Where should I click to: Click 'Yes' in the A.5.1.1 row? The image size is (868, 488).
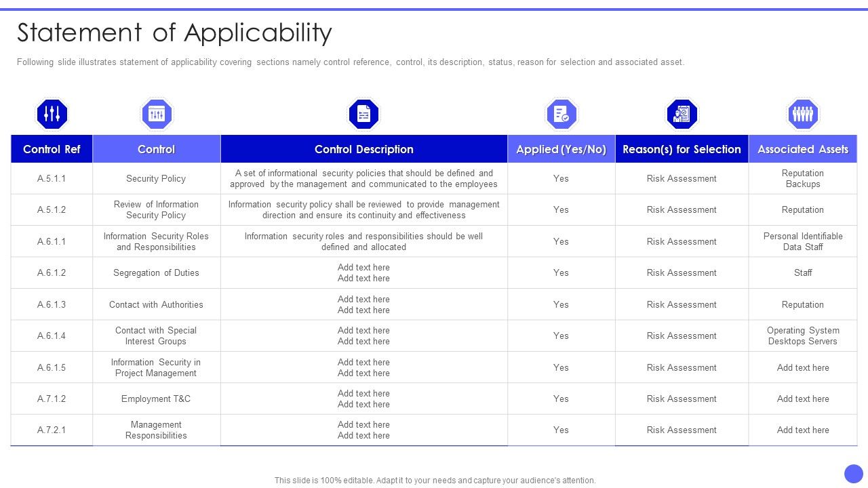pos(561,179)
